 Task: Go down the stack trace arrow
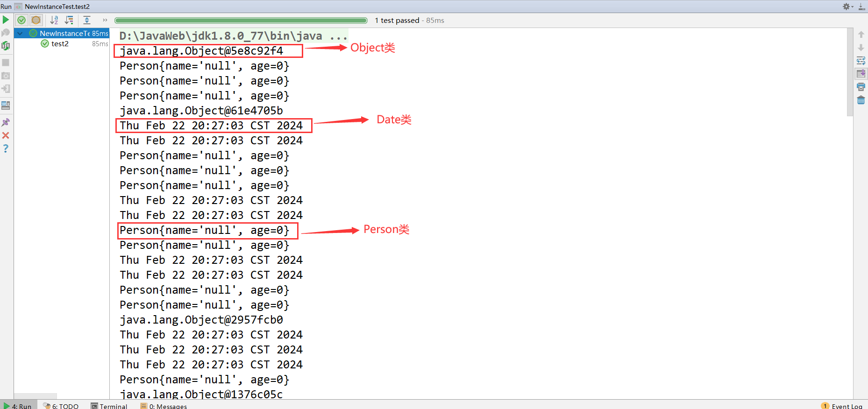click(x=861, y=48)
